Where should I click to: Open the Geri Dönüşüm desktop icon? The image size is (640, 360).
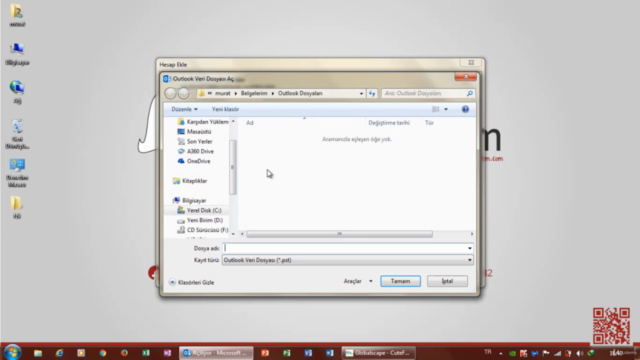point(17,134)
